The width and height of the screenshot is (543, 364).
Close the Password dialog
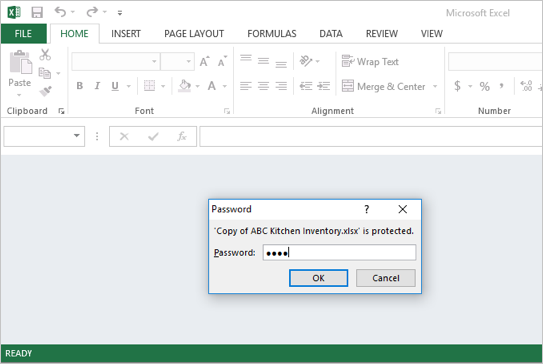(x=402, y=209)
